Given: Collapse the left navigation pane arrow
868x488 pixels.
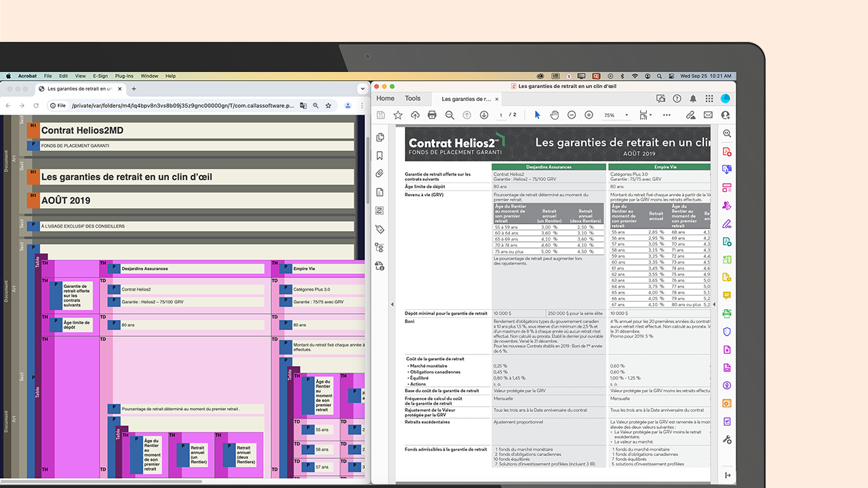Looking at the screenshot, I should click(393, 304).
